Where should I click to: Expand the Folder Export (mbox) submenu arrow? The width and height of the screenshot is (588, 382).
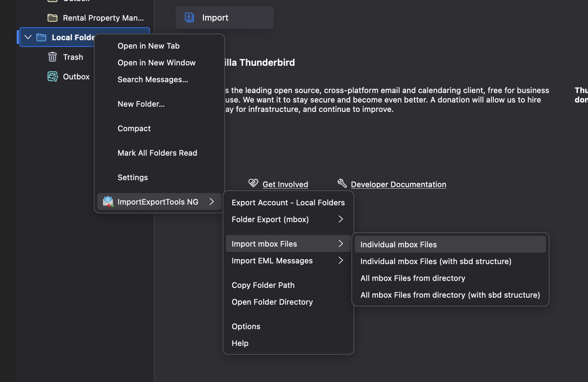tap(341, 219)
